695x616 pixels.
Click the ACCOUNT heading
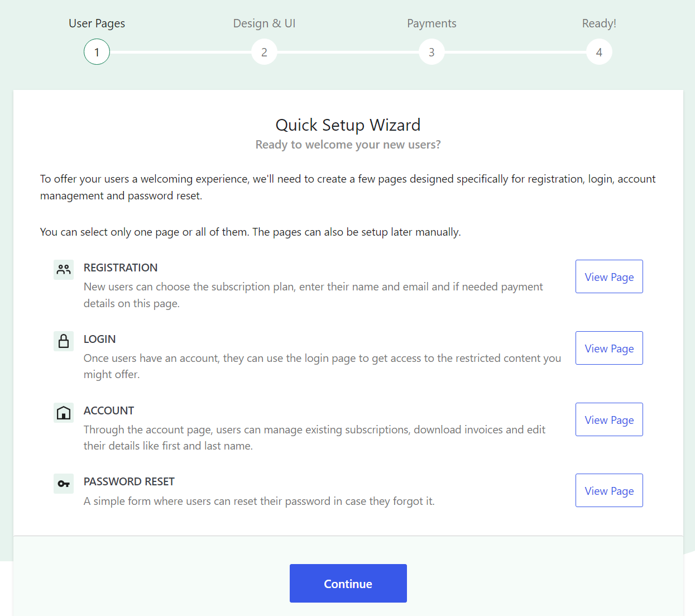coord(109,410)
